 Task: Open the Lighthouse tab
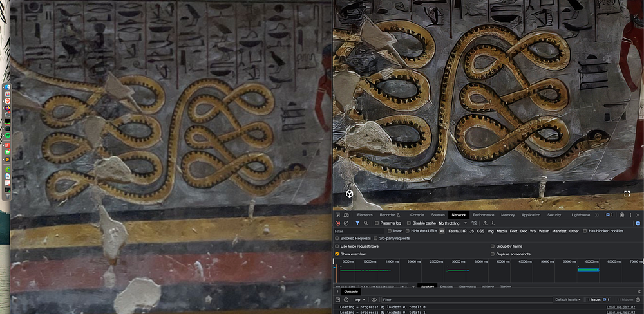581,215
